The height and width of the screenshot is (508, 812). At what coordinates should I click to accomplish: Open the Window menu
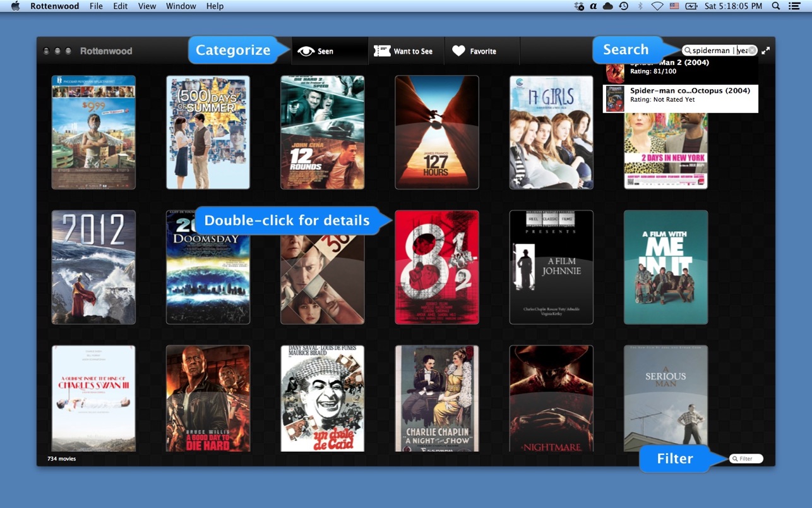click(181, 6)
